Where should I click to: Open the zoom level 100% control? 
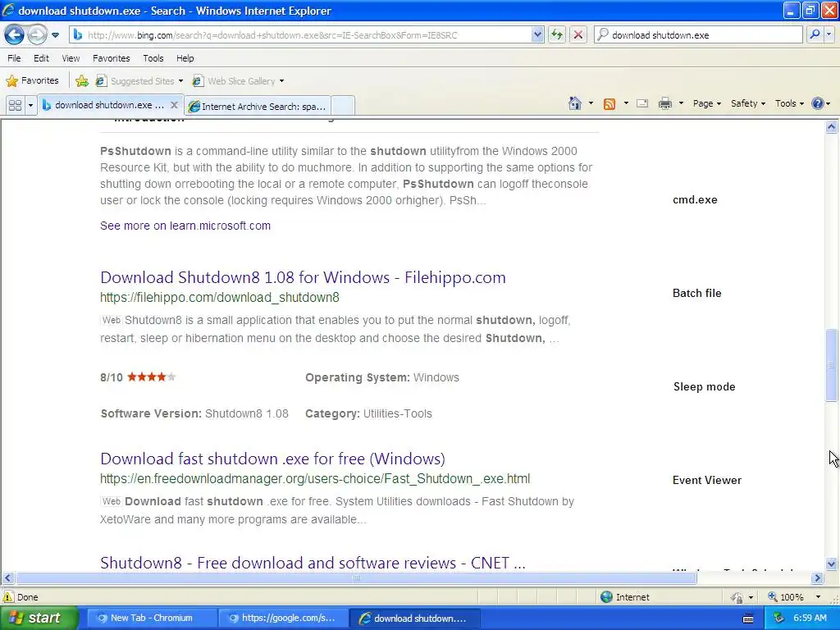(x=794, y=597)
